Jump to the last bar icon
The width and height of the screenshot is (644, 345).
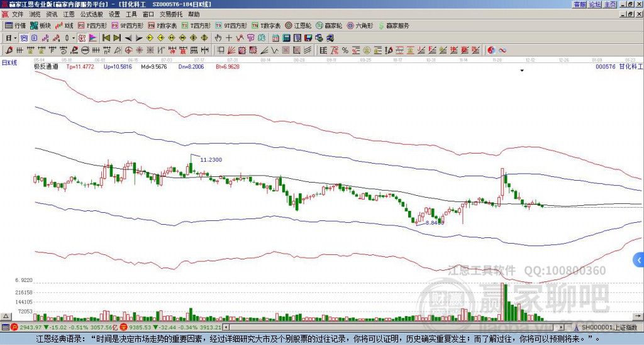pos(117,38)
